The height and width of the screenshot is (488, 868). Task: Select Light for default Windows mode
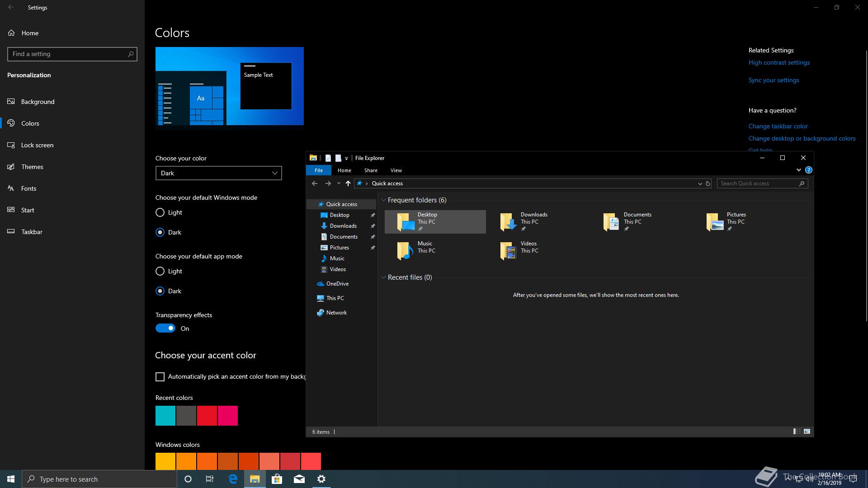pos(160,212)
